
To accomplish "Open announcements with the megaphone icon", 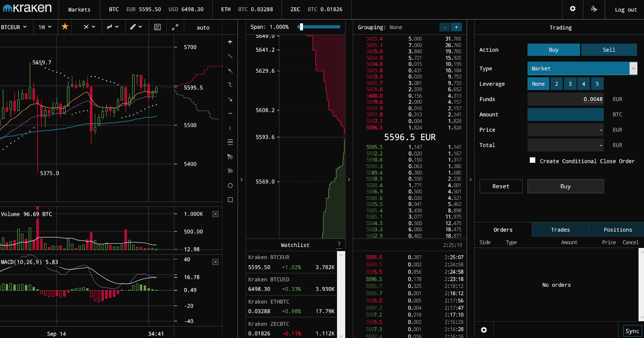I will (x=594, y=9).
